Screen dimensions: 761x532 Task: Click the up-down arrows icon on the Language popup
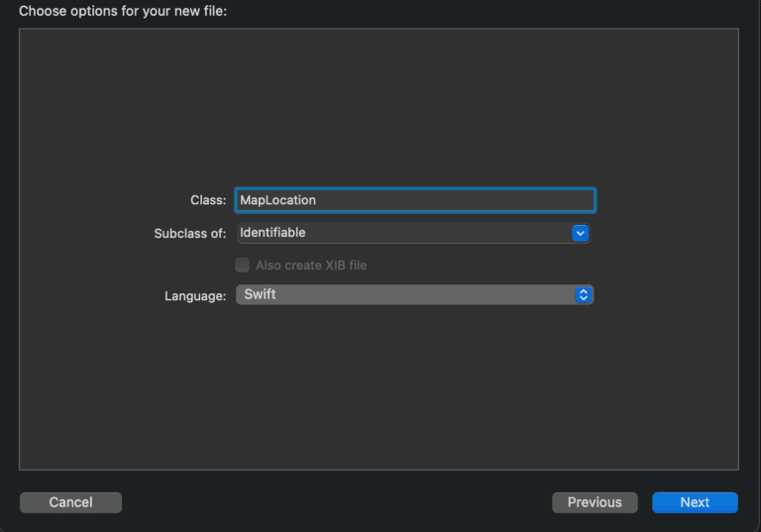point(584,294)
